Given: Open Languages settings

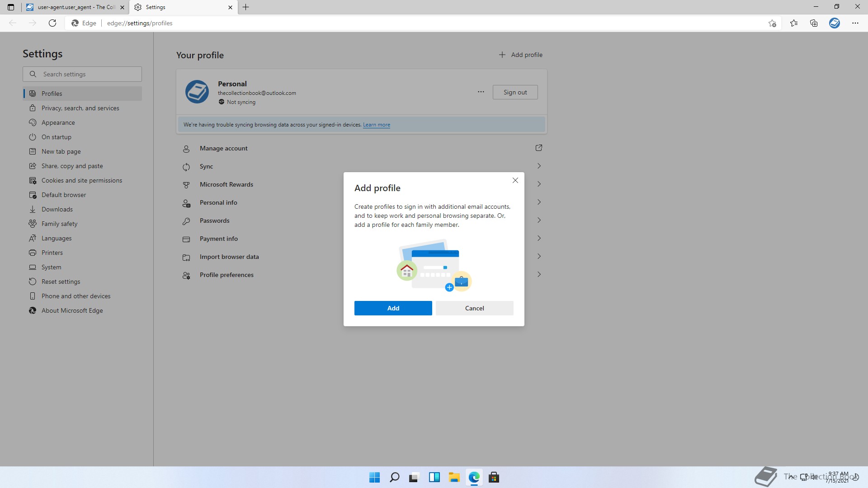Looking at the screenshot, I should point(82,238).
